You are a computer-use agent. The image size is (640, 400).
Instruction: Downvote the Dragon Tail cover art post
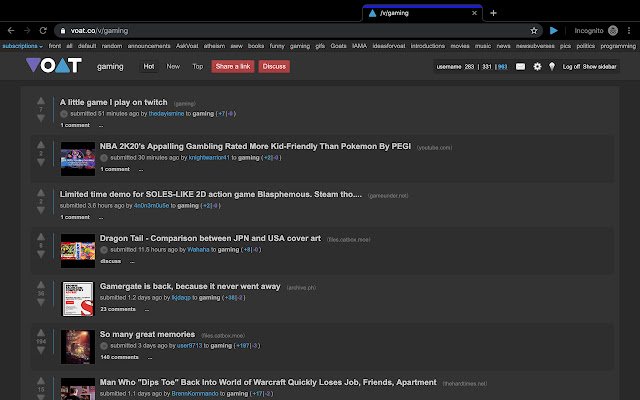(x=41, y=254)
